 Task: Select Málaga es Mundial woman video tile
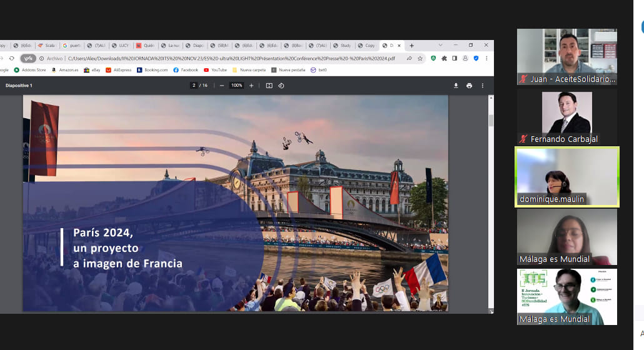point(567,237)
